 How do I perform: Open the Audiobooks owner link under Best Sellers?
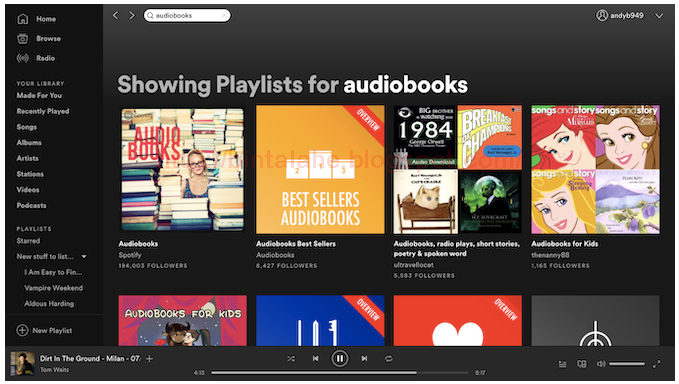[x=275, y=255]
